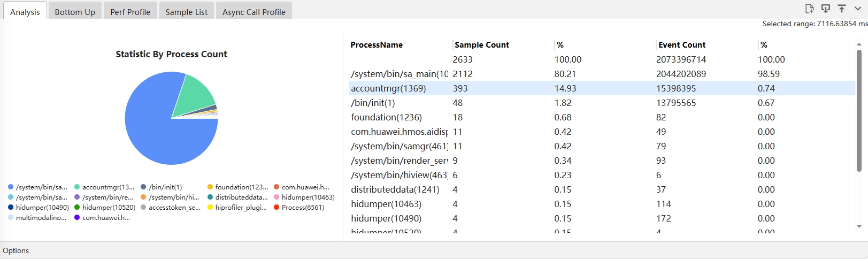Screen dimensions: 868x259
Task: Select the accountmgr(1369) table row
Action: coord(388,88)
